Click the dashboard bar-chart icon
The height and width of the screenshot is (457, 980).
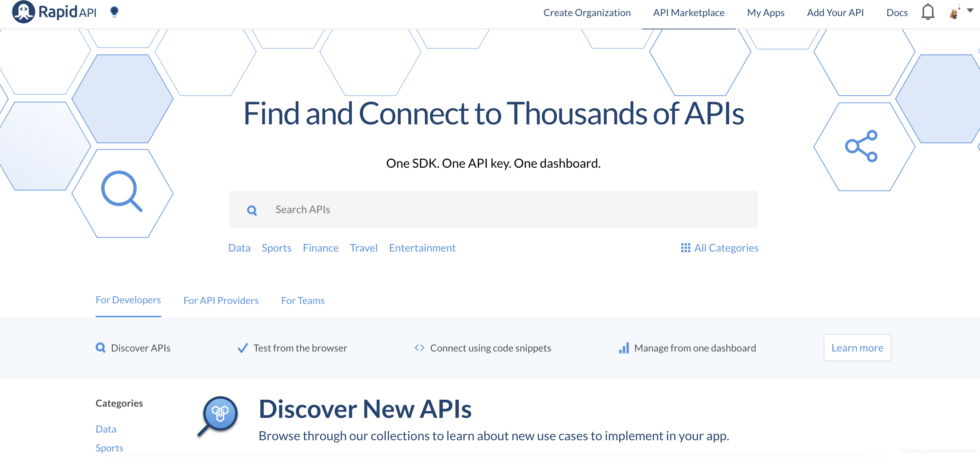click(x=624, y=348)
